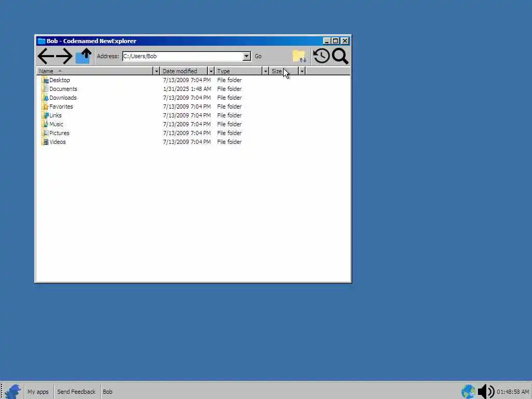Select the Music folder name
The image size is (532, 399).
coord(56,124)
